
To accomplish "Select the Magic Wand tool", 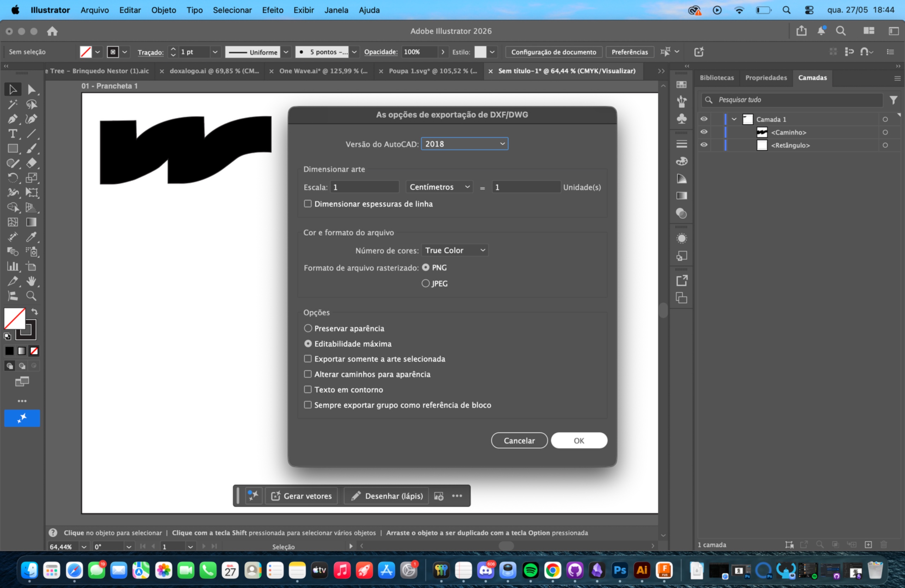I will tap(12, 104).
